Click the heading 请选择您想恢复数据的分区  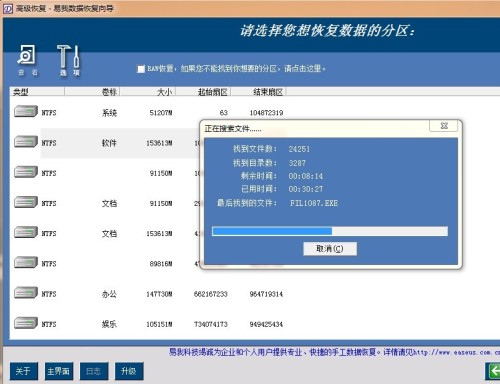click(x=327, y=31)
